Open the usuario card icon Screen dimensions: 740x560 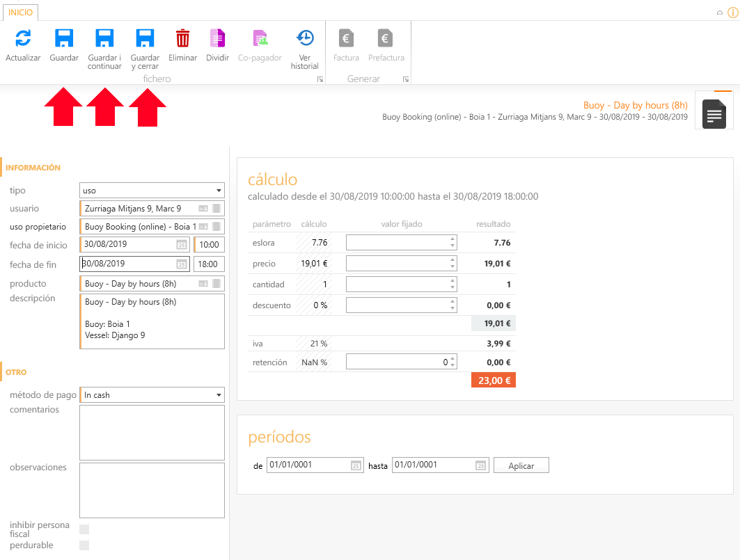coord(203,209)
